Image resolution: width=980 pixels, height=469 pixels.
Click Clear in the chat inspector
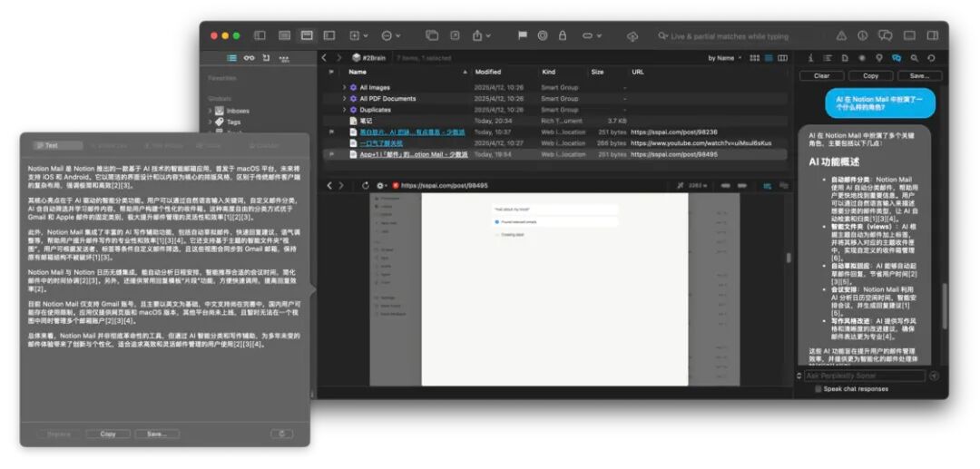coord(822,75)
